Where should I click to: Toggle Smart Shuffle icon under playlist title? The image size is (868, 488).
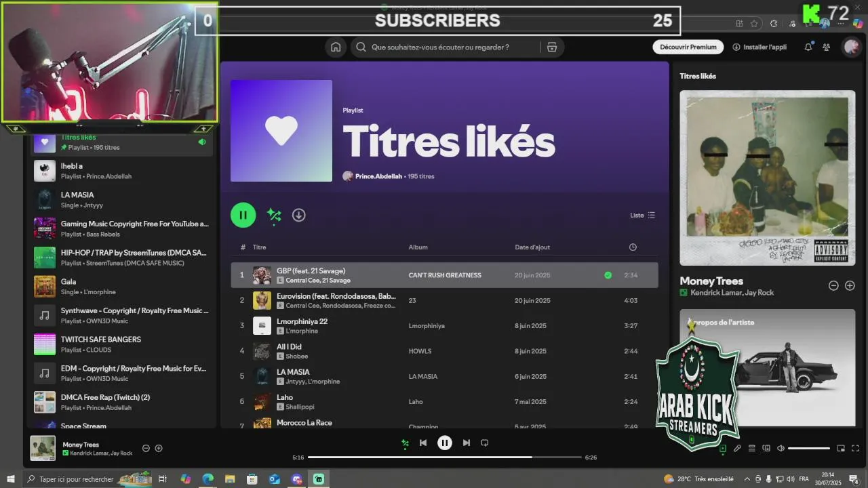274,216
